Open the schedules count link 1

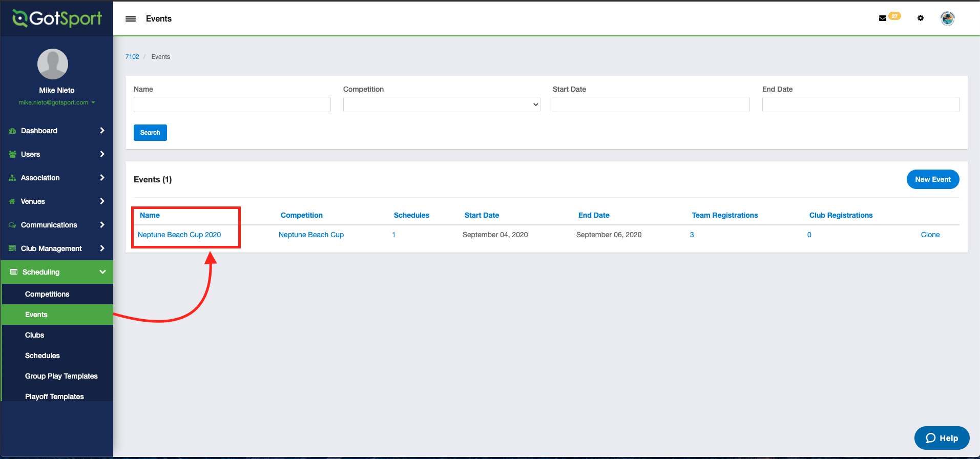(x=393, y=235)
